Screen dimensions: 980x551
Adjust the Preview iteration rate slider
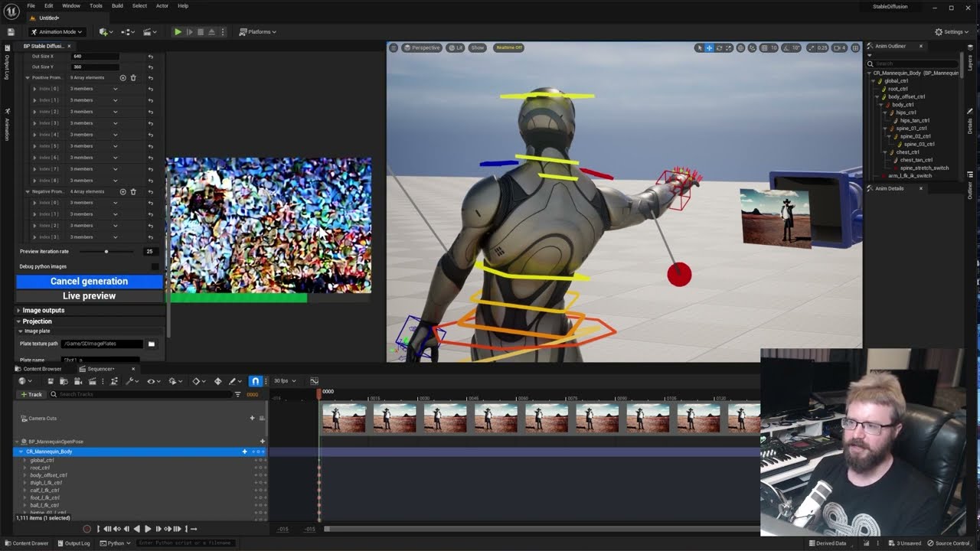click(106, 251)
